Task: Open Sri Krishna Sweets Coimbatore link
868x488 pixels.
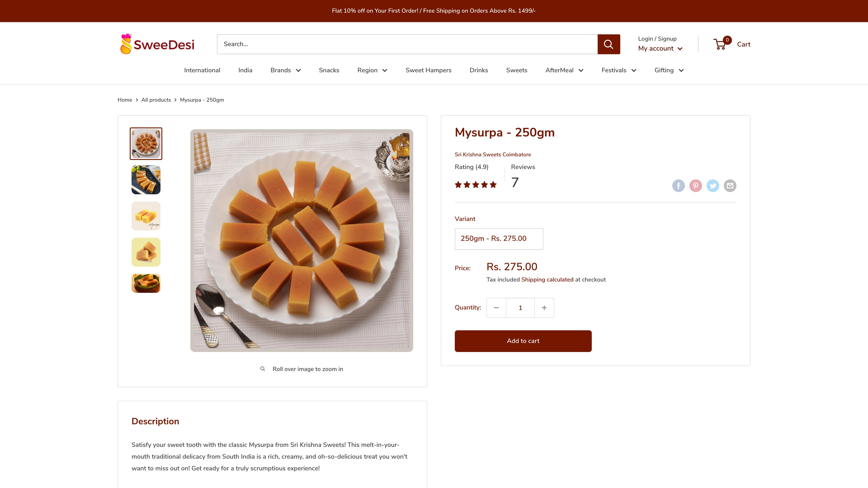Action: [492, 155]
